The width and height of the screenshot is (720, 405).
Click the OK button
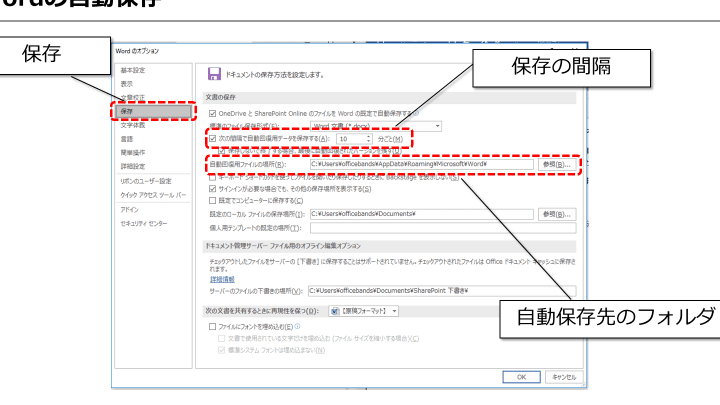522,377
